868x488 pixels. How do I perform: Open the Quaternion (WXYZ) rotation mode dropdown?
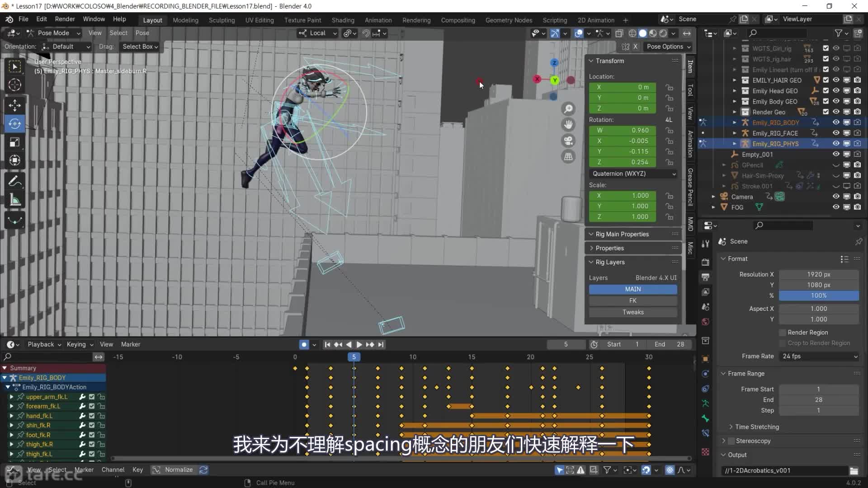(633, 174)
